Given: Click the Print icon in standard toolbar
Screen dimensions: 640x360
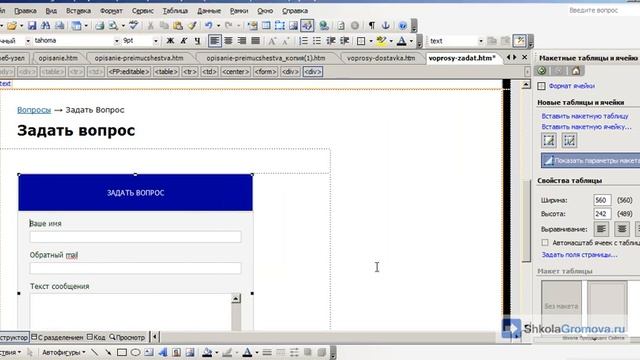Looking at the screenshot, I should click(x=99, y=26).
